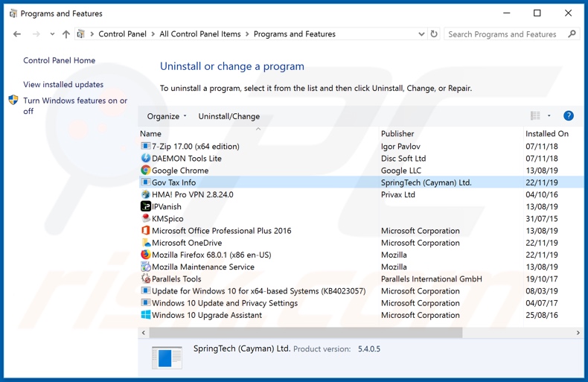Click the 31/07/15 installed date
Viewport: 588px width, 382px height.
(x=542, y=218)
